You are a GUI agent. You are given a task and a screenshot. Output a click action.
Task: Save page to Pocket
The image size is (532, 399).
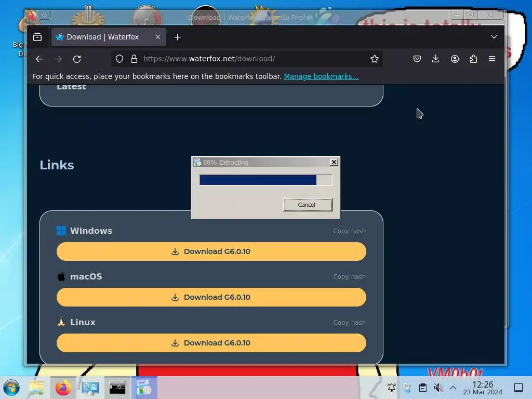(417, 59)
